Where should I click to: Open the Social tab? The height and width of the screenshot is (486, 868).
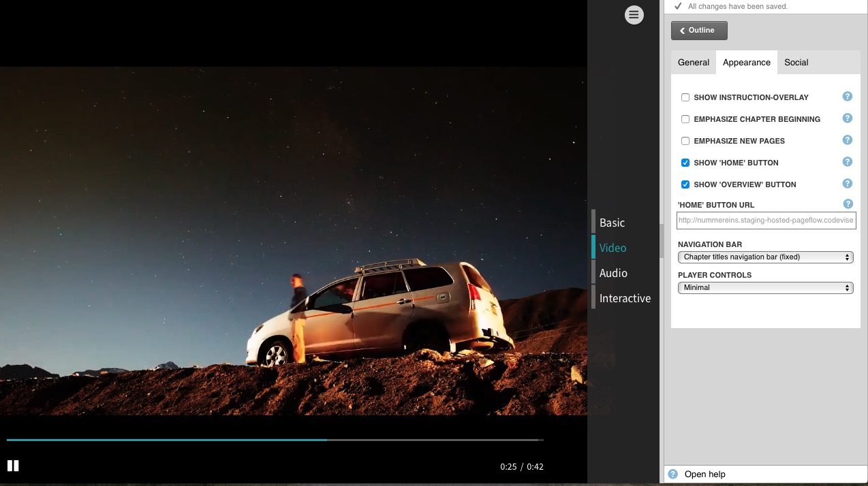tap(796, 63)
